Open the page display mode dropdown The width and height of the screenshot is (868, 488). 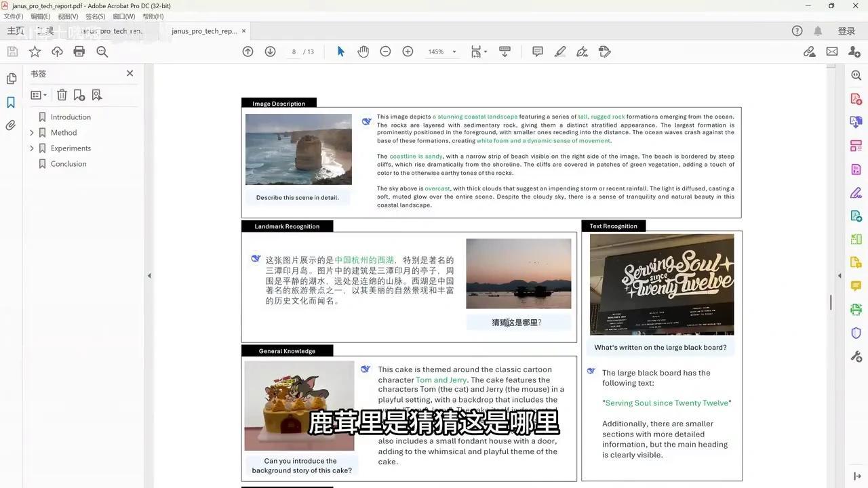coord(479,51)
